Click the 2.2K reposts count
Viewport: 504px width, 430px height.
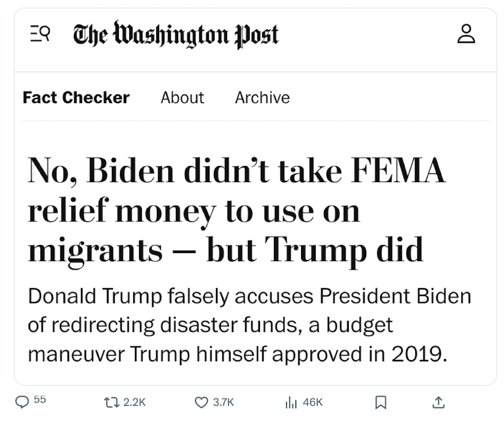(135, 402)
